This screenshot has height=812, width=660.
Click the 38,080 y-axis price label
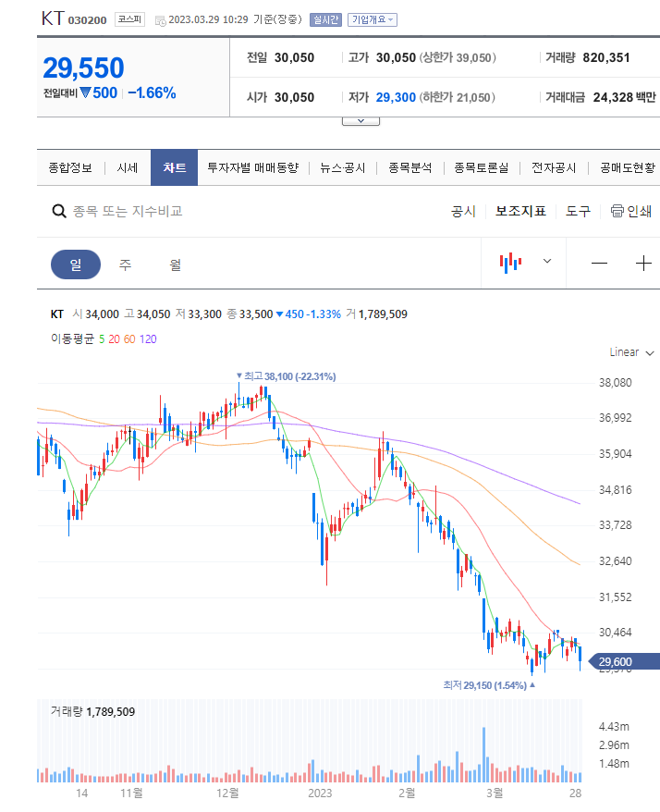tap(616, 383)
